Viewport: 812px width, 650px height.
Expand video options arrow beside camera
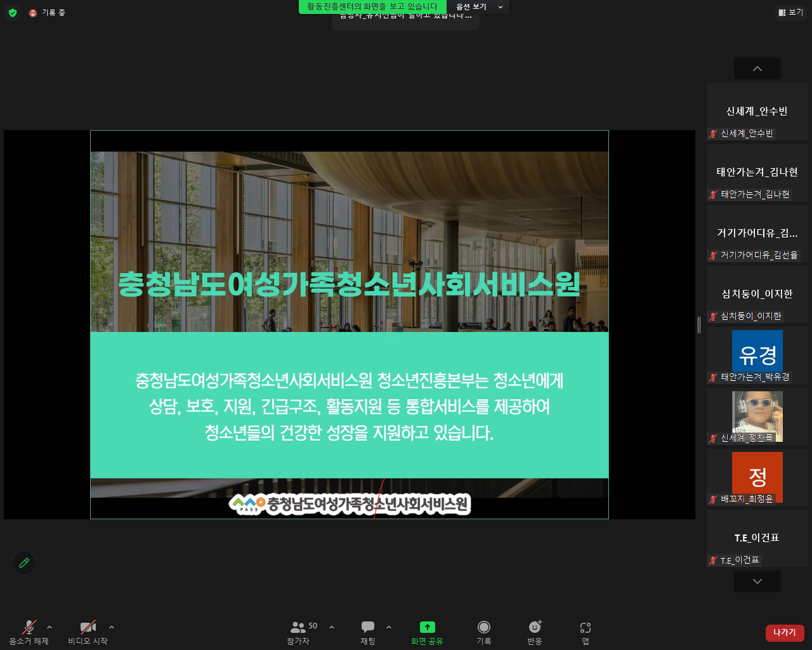tap(112, 627)
